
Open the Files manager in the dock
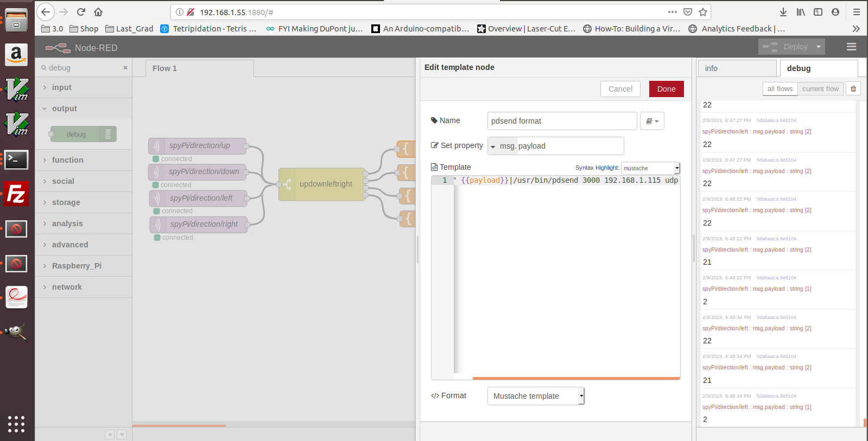16,21
